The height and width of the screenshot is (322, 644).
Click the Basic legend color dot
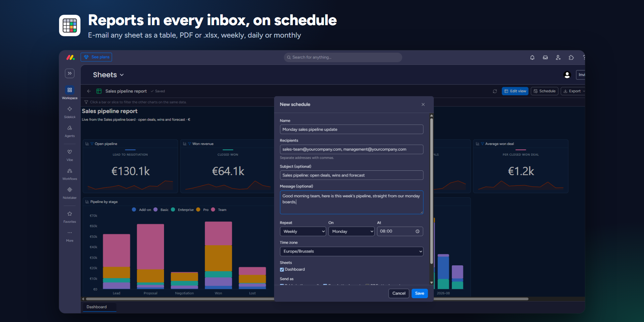coord(156,210)
